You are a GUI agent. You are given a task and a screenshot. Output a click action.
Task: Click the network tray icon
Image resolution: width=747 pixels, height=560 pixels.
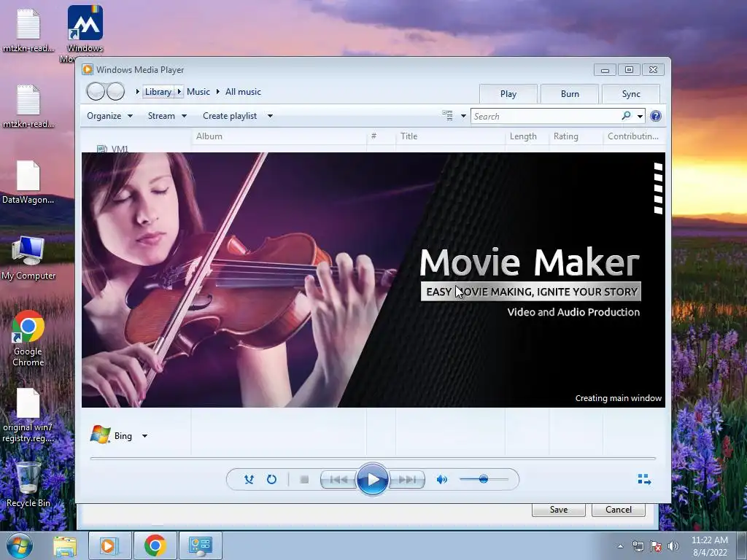[638, 546]
